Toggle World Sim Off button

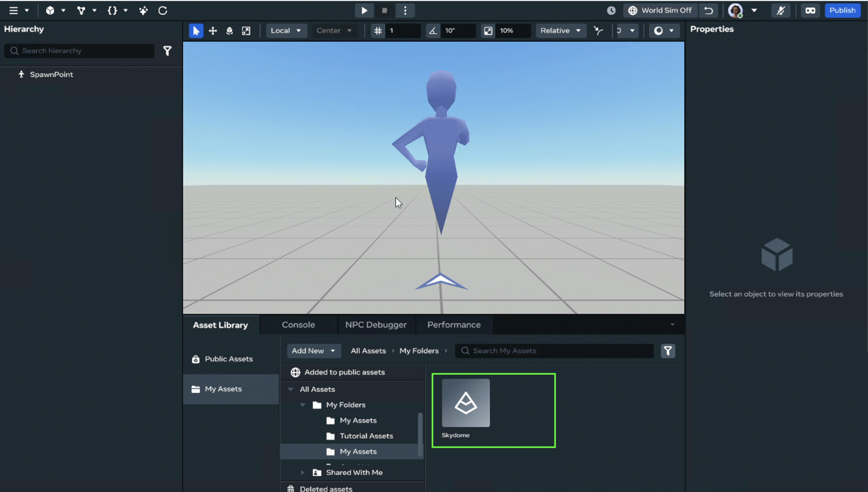660,10
